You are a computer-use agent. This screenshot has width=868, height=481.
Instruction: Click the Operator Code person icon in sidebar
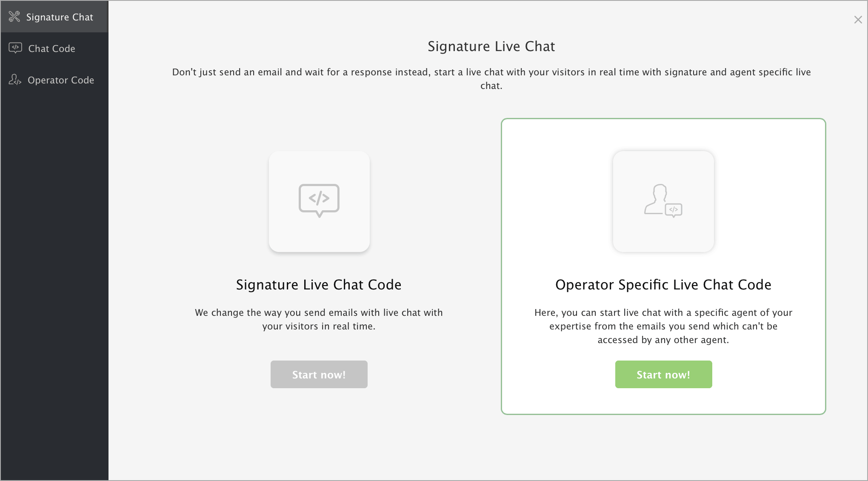15,80
